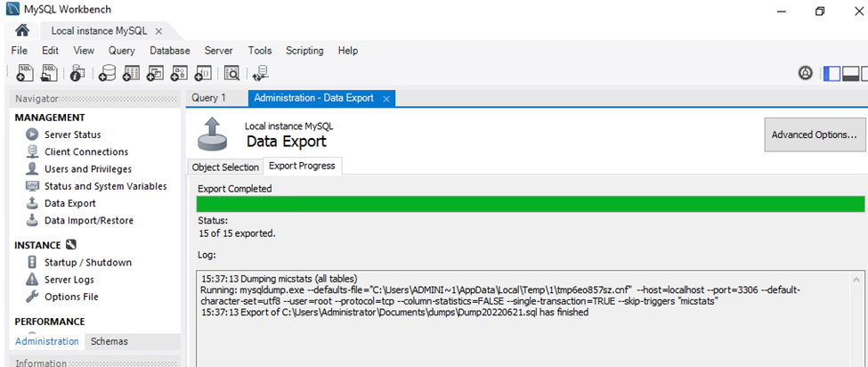Open Server Status in Management
The image size is (868, 367).
72,135
